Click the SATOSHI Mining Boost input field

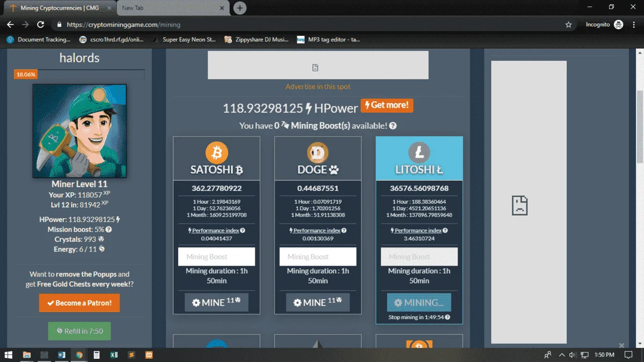217,256
